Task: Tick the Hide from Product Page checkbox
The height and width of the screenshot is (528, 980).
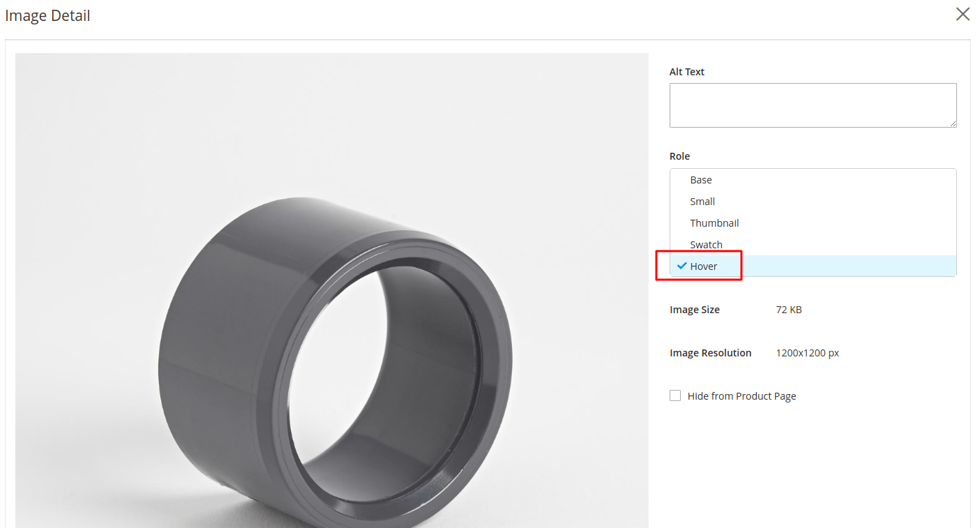Action: point(675,395)
